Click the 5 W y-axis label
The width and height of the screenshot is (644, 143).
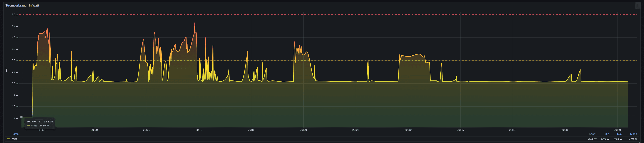[16, 118]
